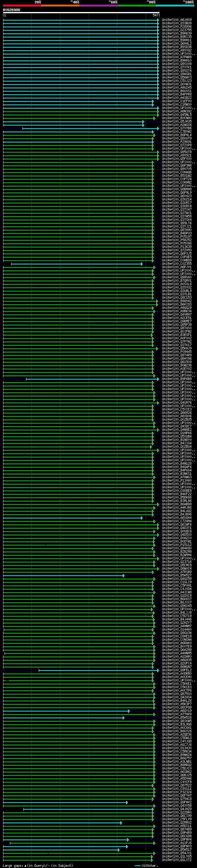Select the UniRef100_Q6H4L2 label

pyautogui.click(x=177, y=43)
